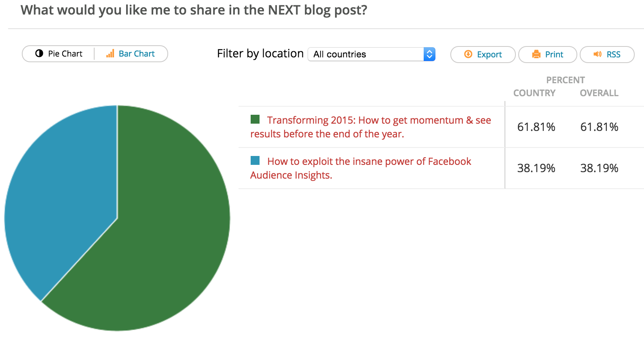This screenshot has width=644, height=337.
Task: Click the RSS speaker icon
Action: tap(598, 54)
